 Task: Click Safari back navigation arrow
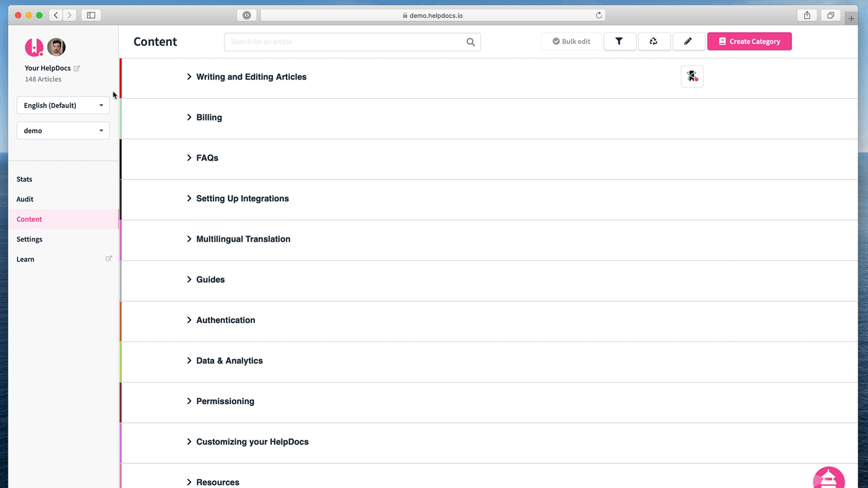[55, 15]
